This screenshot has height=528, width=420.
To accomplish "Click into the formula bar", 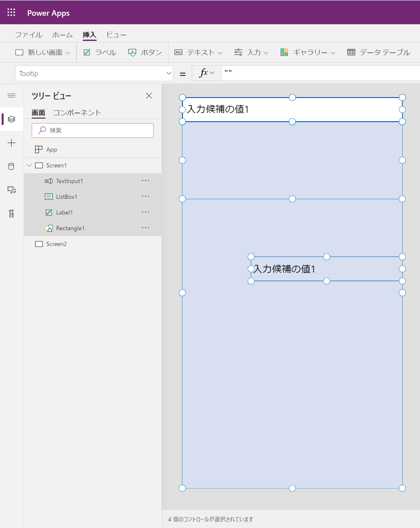I will tap(320, 73).
